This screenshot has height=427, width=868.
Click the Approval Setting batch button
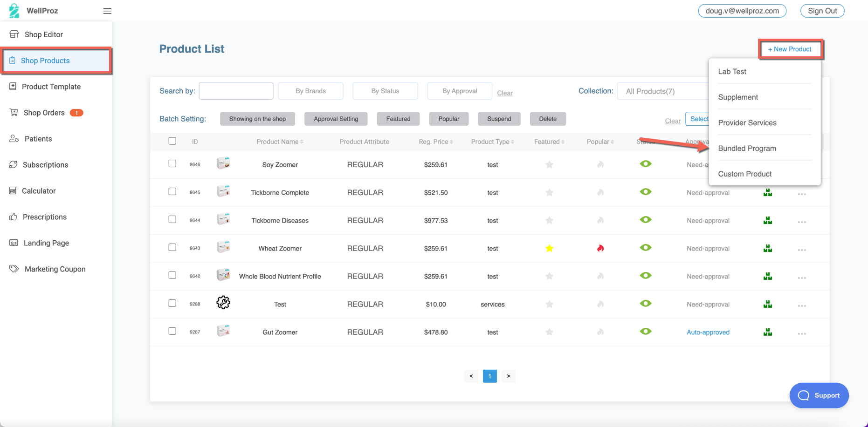point(336,119)
